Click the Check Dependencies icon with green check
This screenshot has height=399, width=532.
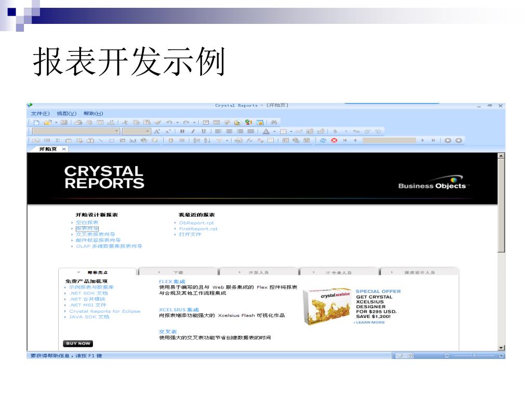(249, 123)
